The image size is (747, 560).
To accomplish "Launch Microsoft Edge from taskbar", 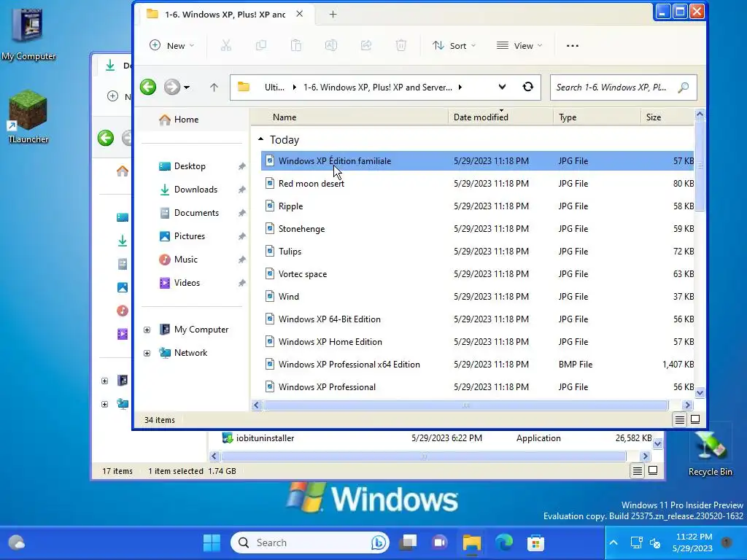I will pyautogui.click(x=504, y=542).
